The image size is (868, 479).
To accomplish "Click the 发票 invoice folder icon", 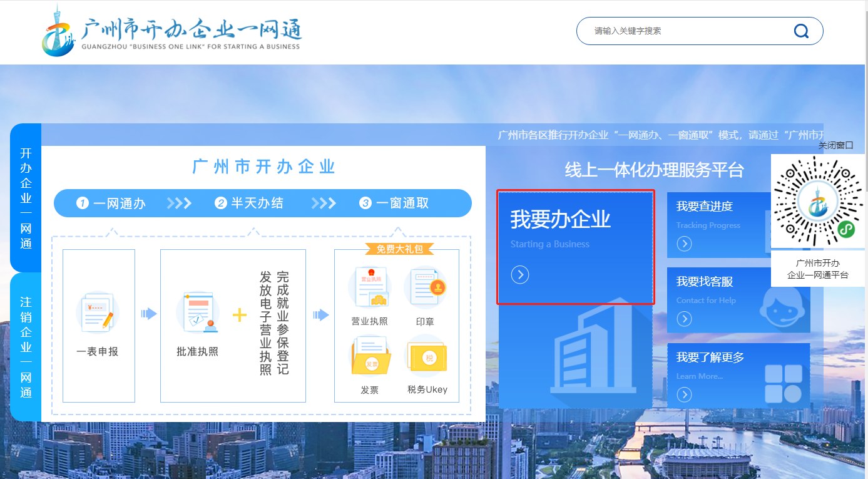I will [369, 355].
